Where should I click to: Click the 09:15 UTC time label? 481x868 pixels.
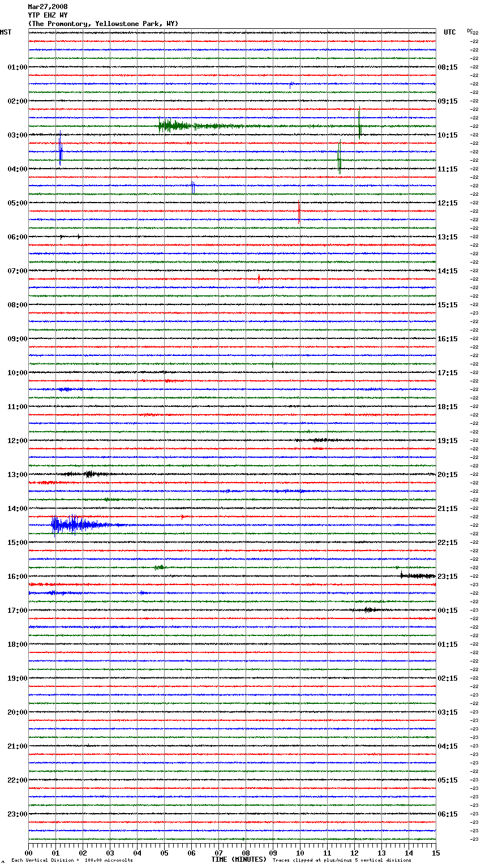point(448,101)
